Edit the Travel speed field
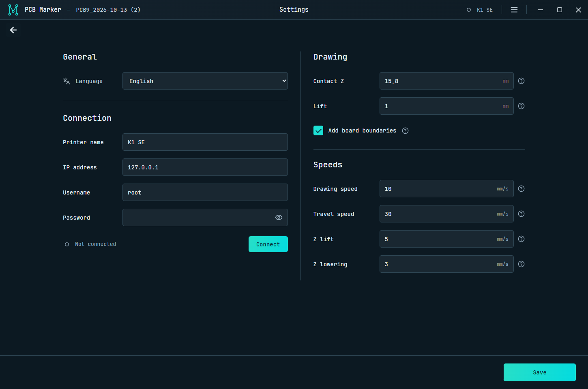588x389 pixels. pyautogui.click(x=446, y=214)
